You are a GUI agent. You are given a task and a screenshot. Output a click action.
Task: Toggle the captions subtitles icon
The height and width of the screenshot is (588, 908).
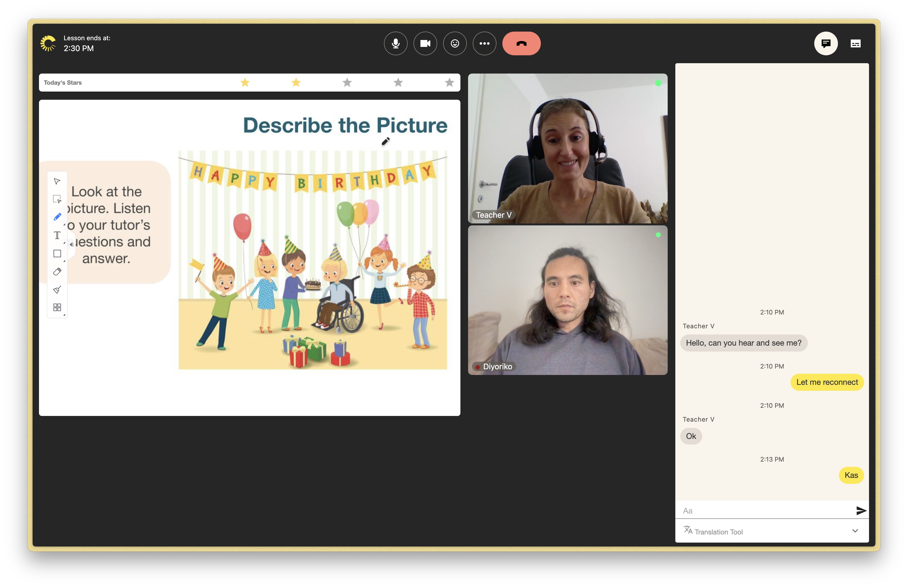(x=855, y=43)
